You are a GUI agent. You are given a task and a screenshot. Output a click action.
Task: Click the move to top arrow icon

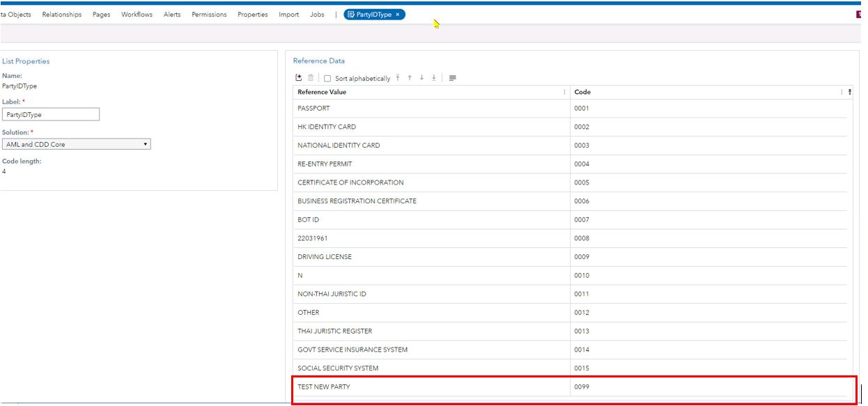[398, 78]
